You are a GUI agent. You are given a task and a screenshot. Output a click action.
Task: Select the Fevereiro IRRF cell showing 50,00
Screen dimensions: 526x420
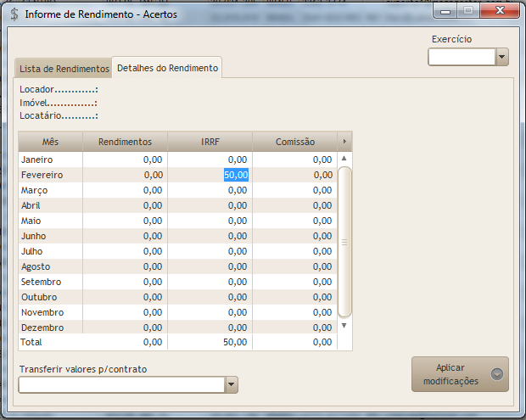(235, 175)
